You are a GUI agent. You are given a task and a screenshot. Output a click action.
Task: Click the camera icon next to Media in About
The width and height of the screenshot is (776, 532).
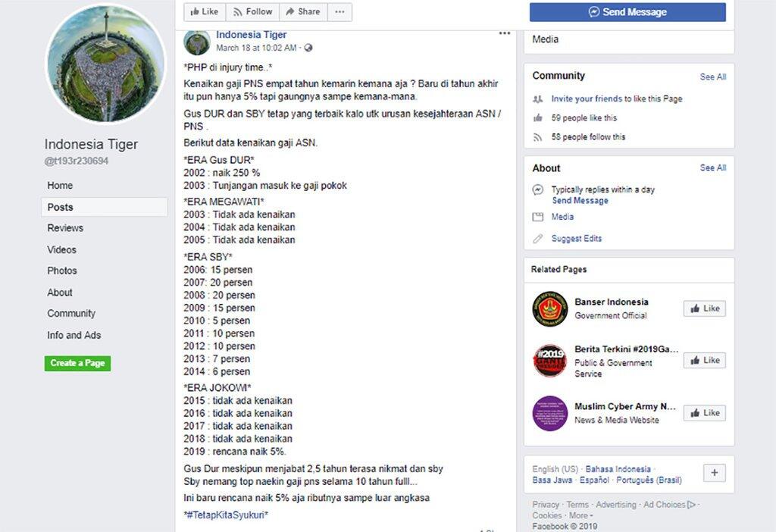tap(538, 217)
